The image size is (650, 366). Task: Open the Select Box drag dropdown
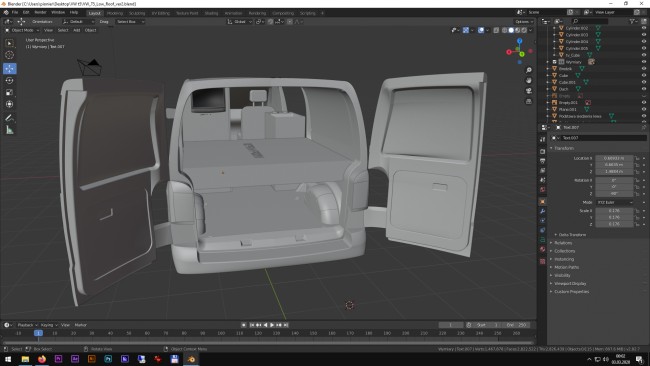coord(130,22)
